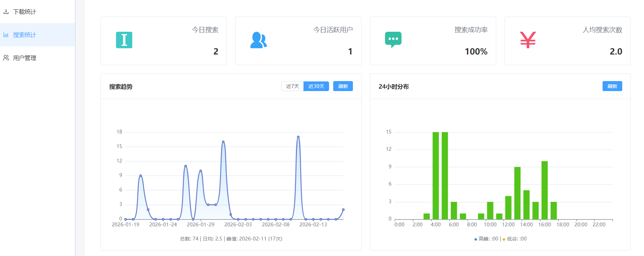Click the 16:00 hour green bar
The image size is (644, 256).
[545, 190]
